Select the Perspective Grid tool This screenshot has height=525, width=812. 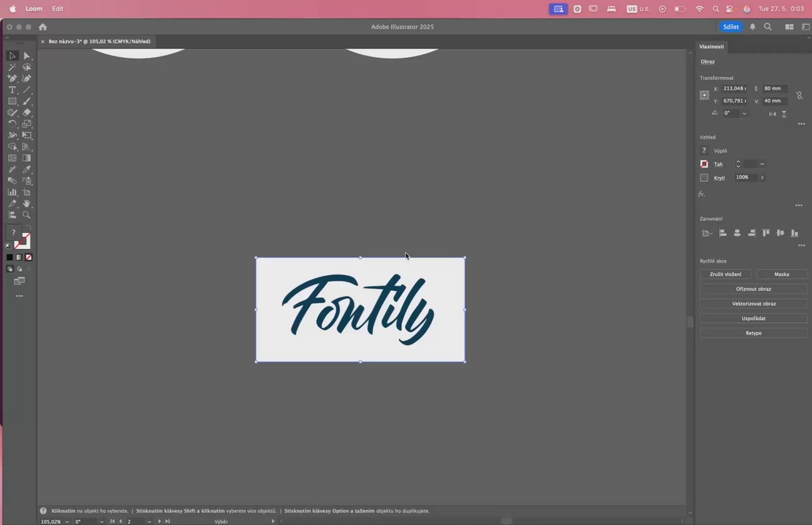[27, 147]
